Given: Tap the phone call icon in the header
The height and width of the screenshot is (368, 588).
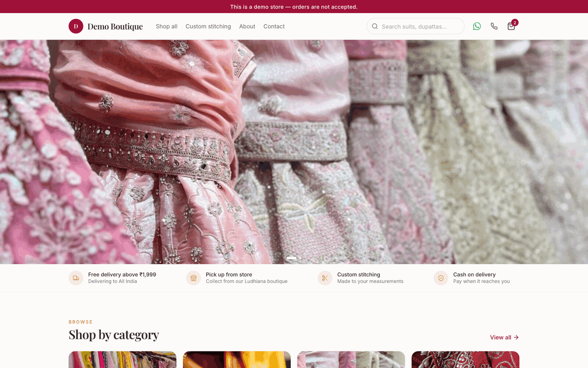Looking at the screenshot, I should coord(494,26).
